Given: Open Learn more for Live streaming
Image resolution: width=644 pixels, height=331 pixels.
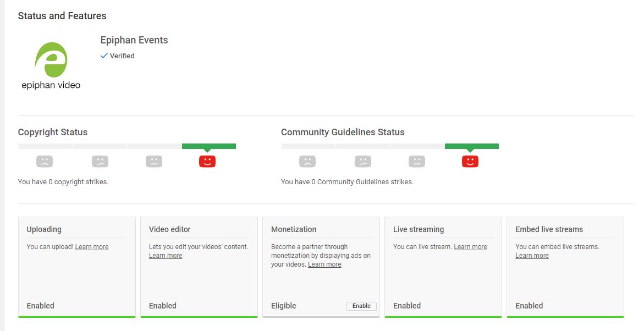Looking at the screenshot, I should pos(470,247).
